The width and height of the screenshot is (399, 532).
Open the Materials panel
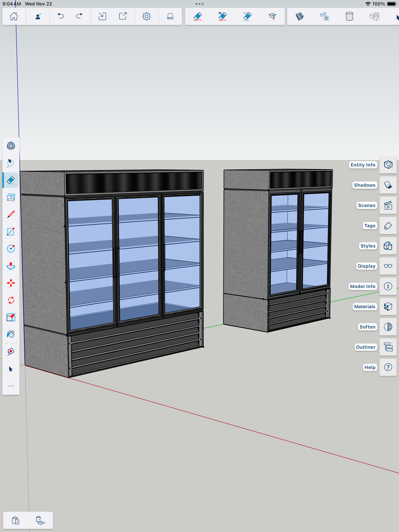pos(388,307)
